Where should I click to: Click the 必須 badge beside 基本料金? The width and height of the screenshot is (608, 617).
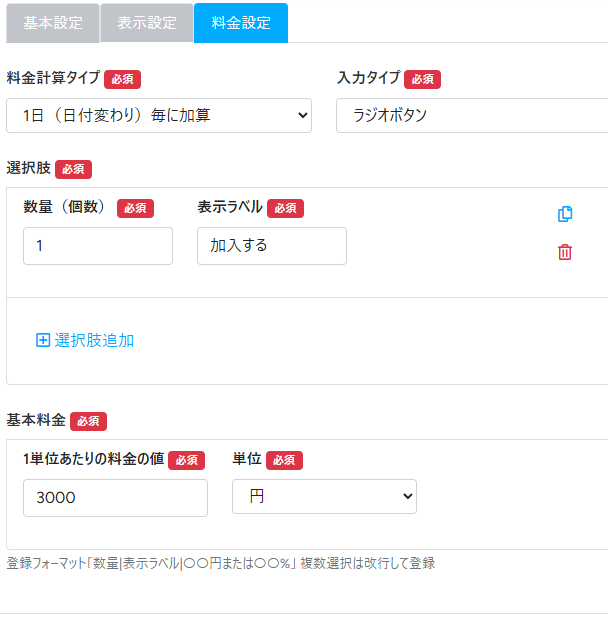pyautogui.click(x=88, y=421)
